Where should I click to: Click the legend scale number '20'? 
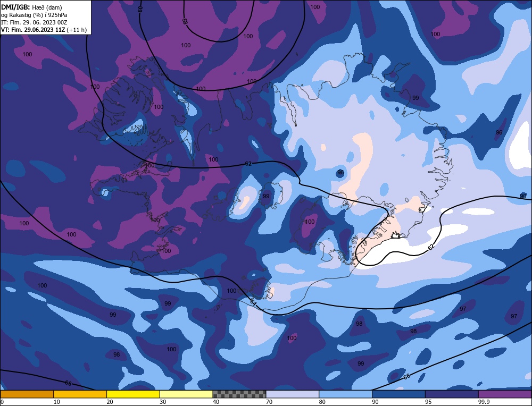click(x=110, y=402)
